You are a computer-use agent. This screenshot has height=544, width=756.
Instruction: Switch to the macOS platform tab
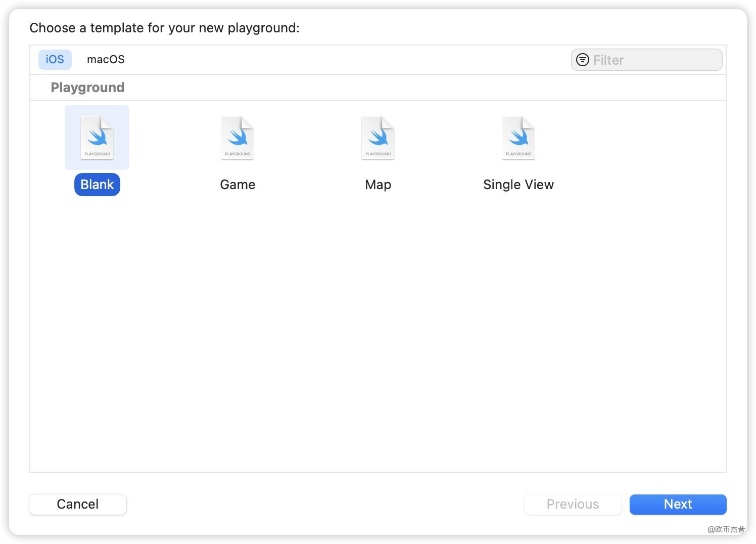point(106,60)
